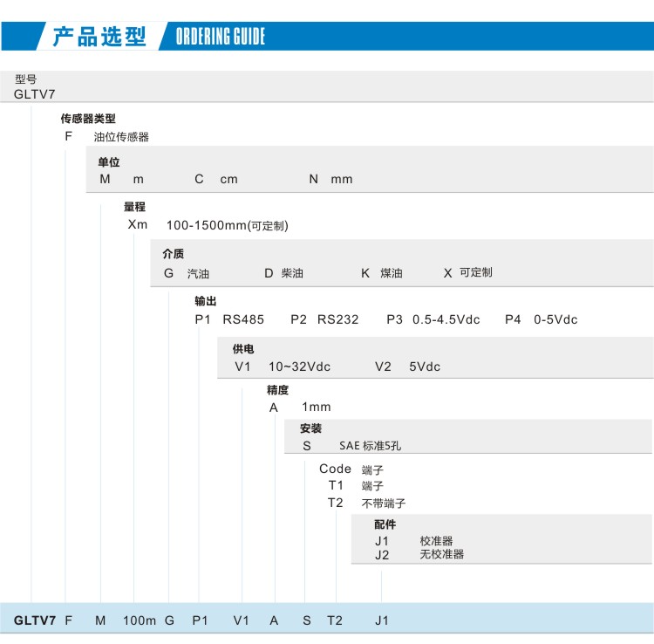Viewport: 654px width, 644px height.
Task: Click the 传感器类型 section heading
Action: pos(88,119)
